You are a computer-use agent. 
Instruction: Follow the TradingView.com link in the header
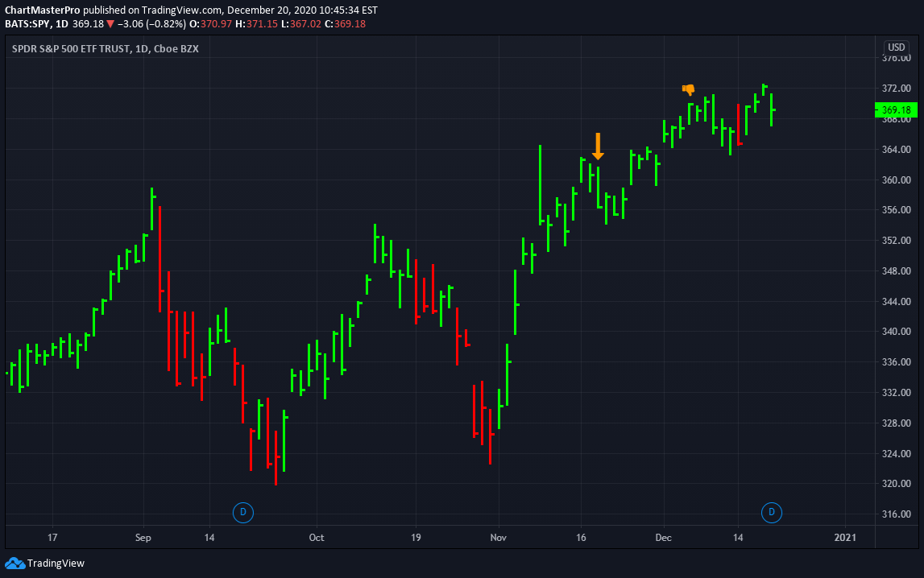(181, 10)
